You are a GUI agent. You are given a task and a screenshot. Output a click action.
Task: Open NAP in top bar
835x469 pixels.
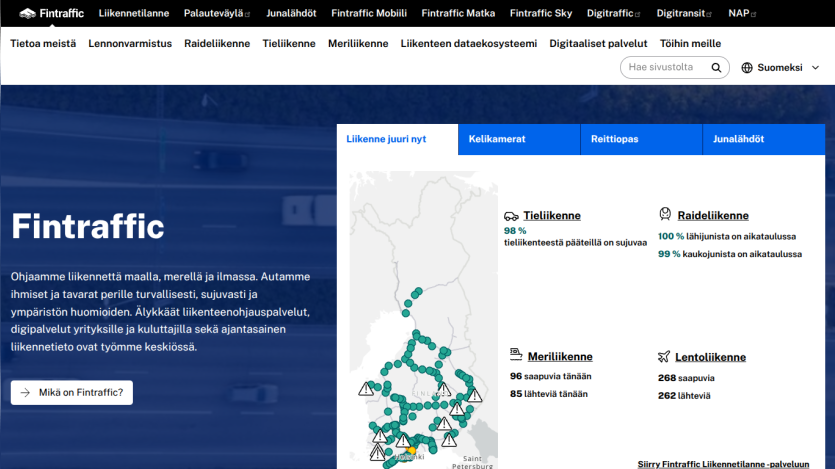click(x=739, y=13)
